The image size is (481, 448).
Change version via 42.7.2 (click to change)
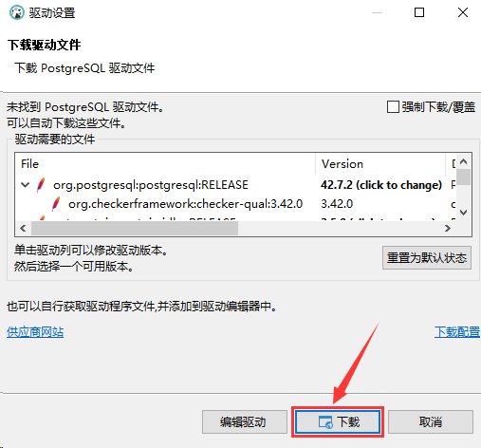pyautogui.click(x=381, y=185)
